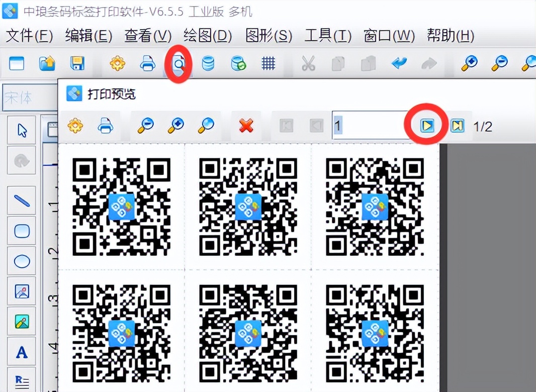Open the 工具(T) menu
536x392 pixels.
328,36
